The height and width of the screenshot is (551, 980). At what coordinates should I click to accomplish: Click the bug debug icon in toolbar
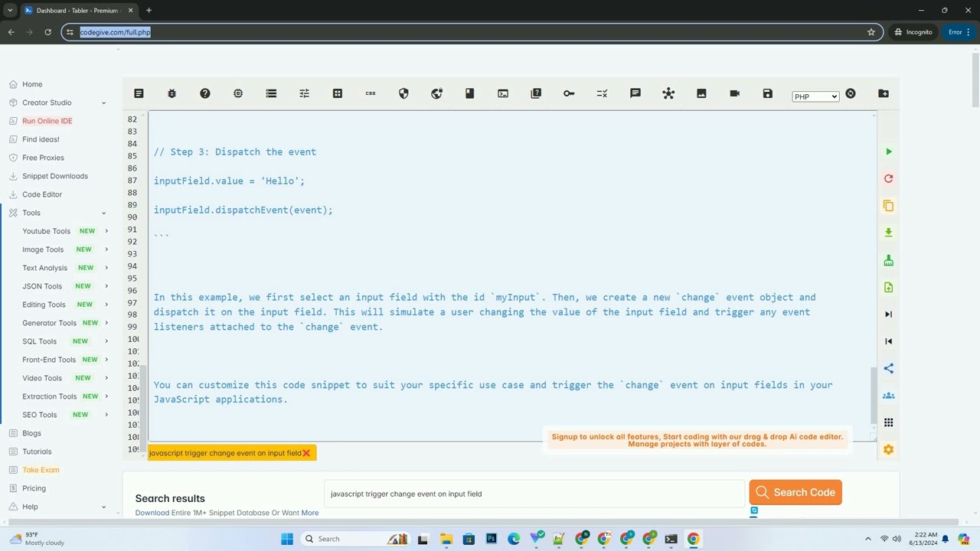click(x=171, y=93)
